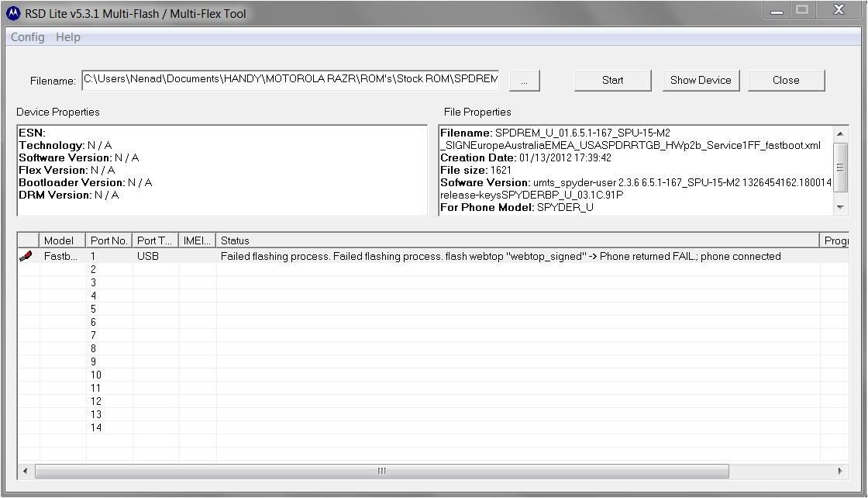
Task: Click the Show Device button
Action: click(x=701, y=81)
